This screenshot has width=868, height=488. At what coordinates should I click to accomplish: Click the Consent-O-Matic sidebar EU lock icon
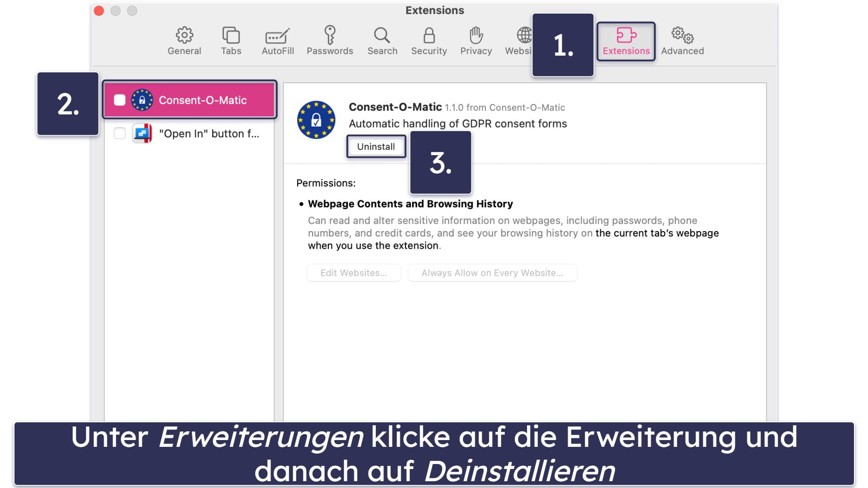coord(142,100)
